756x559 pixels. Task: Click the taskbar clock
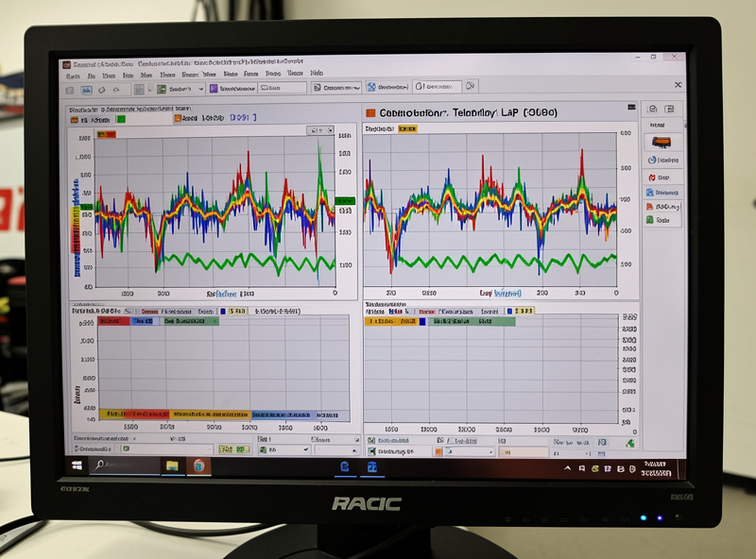tap(656, 468)
